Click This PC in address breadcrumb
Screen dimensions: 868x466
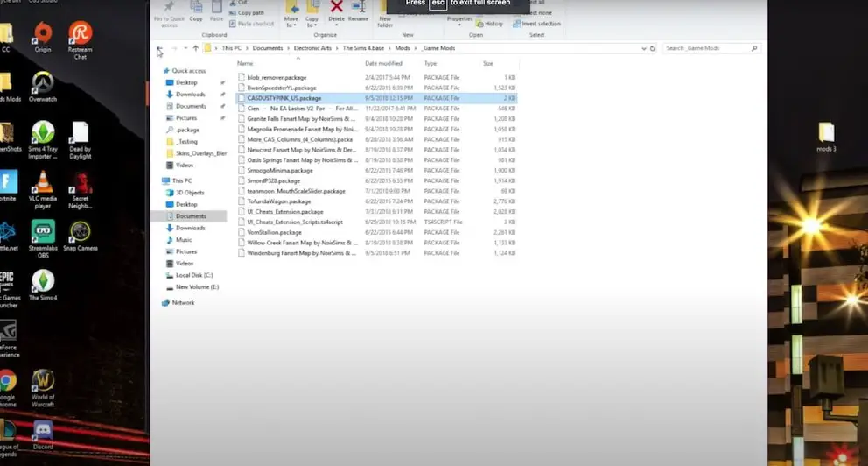231,48
